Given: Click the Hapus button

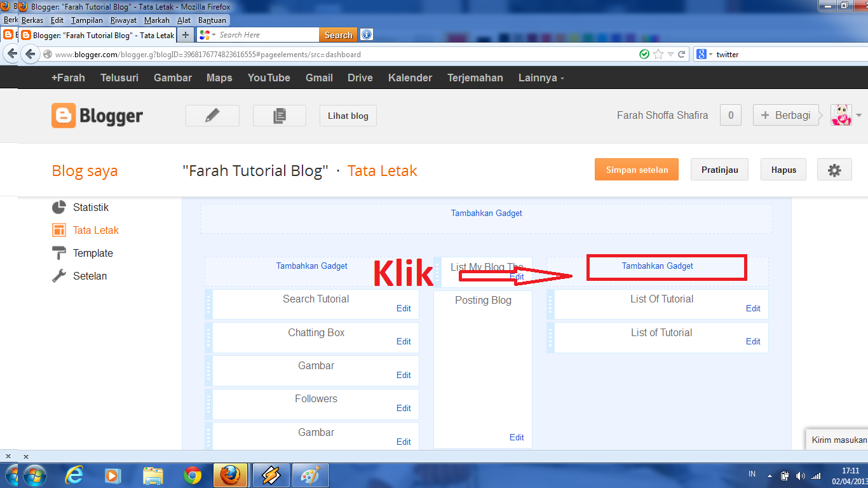Looking at the screenshot, I should [x=783, y=170].
